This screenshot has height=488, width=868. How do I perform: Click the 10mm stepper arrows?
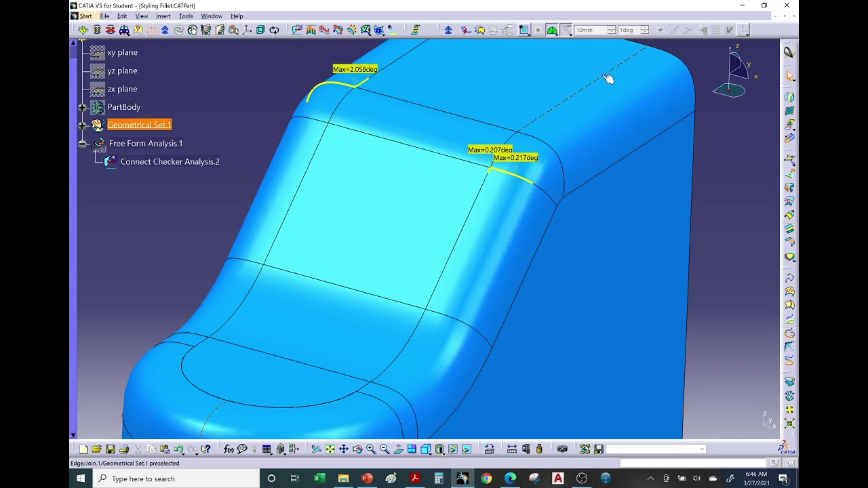(x=612, y=30)
